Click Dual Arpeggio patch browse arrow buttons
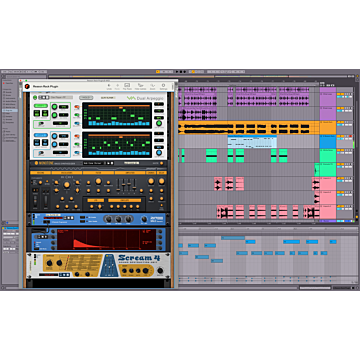This screenshot has width=360, height=360. (45, 97)
